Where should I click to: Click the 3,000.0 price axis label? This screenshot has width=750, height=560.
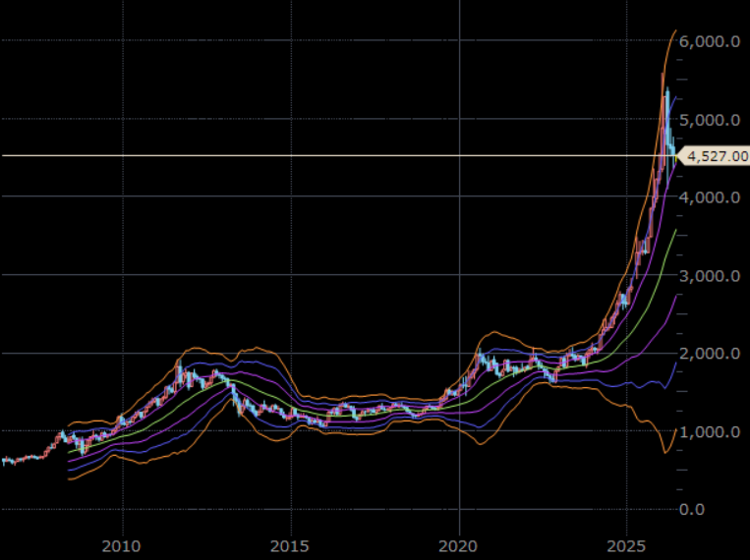pos(710,276)
